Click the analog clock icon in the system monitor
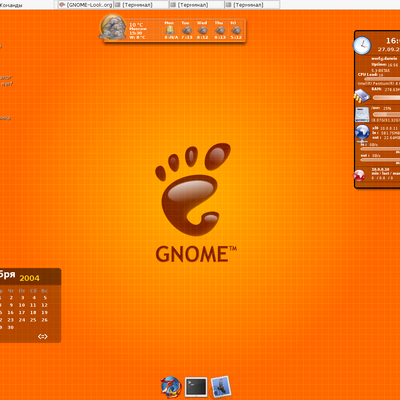 click(362, 45)
